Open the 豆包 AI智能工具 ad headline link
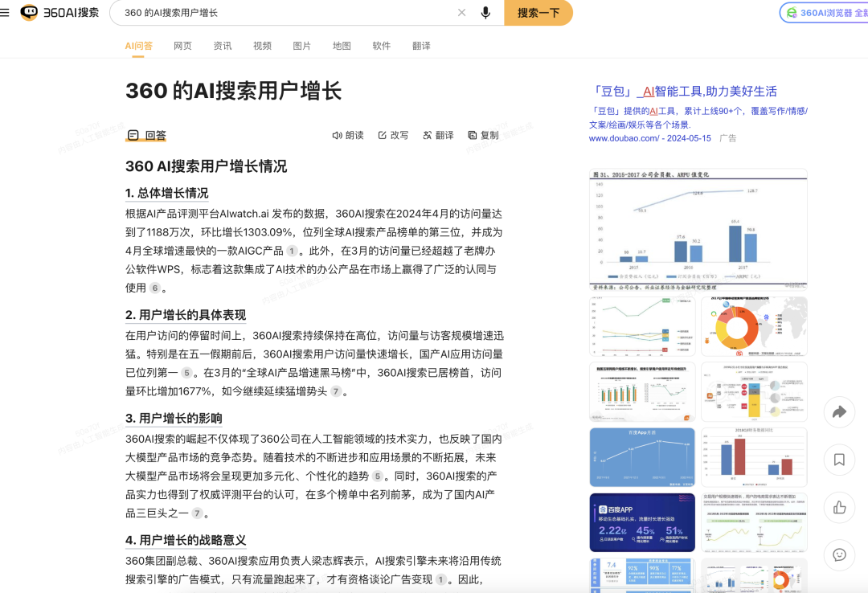This screenshot has height=593, width=868. point(684,92)
